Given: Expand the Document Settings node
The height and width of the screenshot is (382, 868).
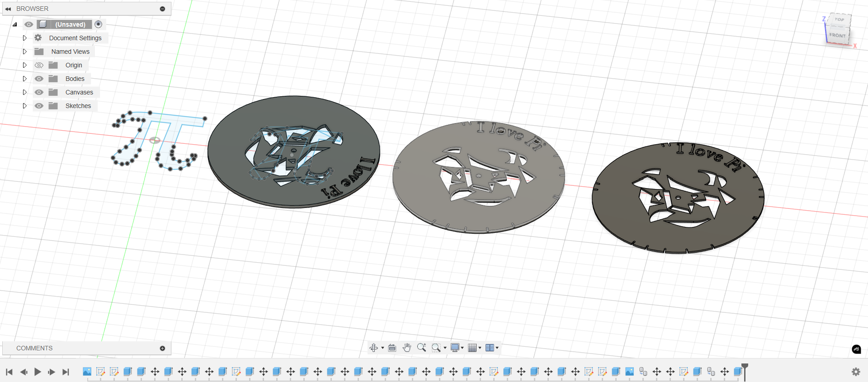Looking at the screenshot, I should click(25, 38).
